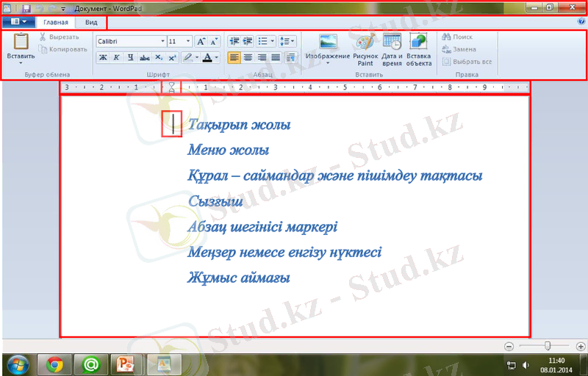Open the line spacing dropdown
The image size is (588, 376).
pos(287,41)
